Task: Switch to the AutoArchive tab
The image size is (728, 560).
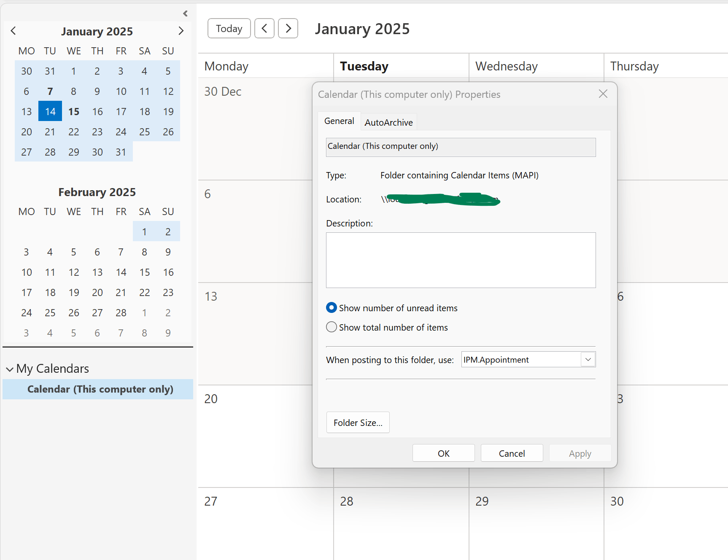Action: point(388,122)
